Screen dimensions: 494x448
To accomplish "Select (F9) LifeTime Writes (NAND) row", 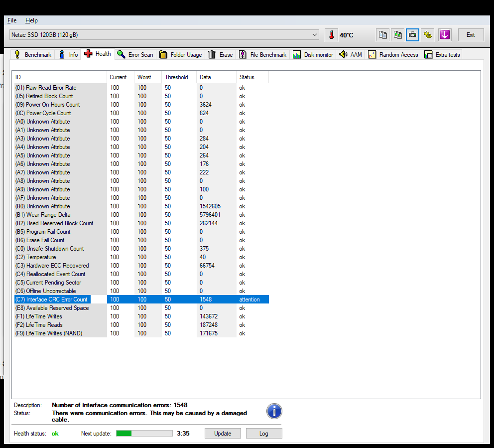I will pos(141,333).
